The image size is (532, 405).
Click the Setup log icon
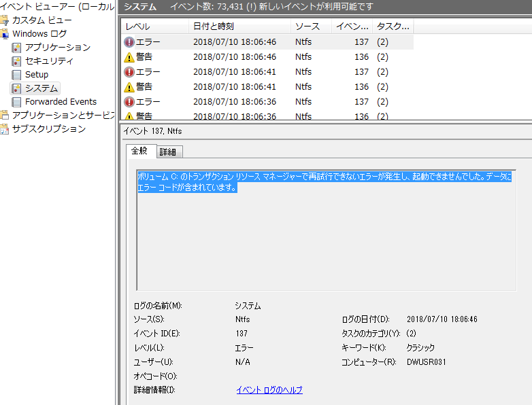click(16, 75)
